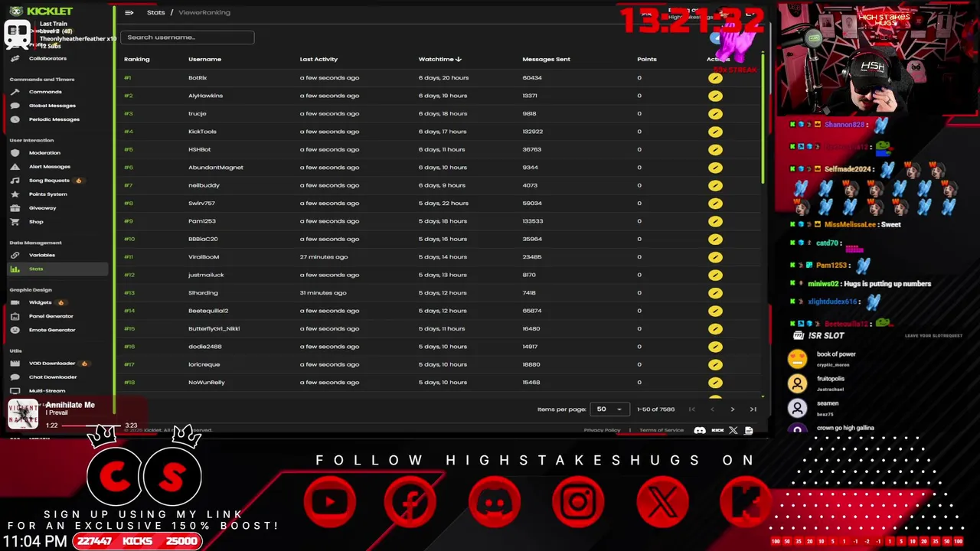980x551 pixels.
Task: Click the Giveaway gift icon
Action: pos(15,208)
